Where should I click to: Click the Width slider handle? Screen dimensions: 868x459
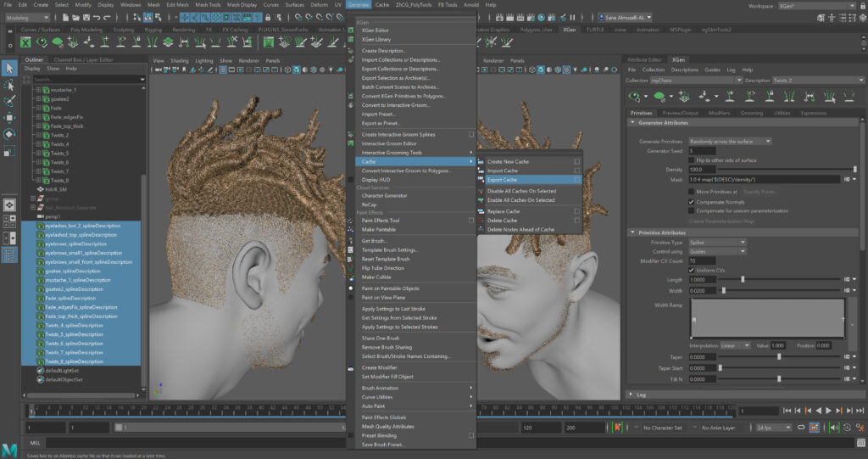(x=724, y=290)
